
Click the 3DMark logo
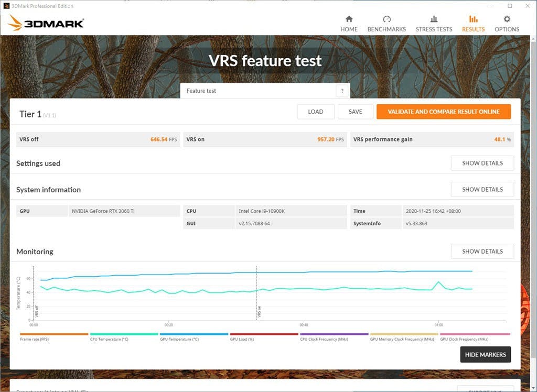tap(46, 23)
